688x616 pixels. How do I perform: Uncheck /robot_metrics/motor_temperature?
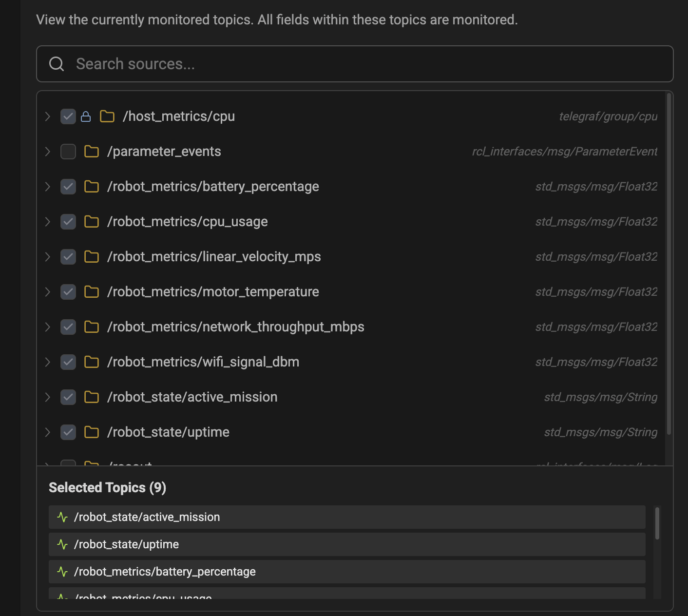68,291
